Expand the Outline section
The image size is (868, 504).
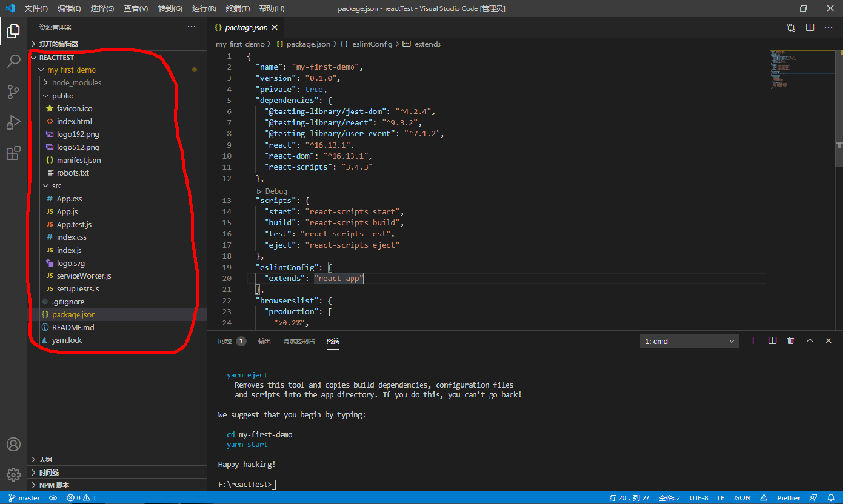(x=117, y=460)
